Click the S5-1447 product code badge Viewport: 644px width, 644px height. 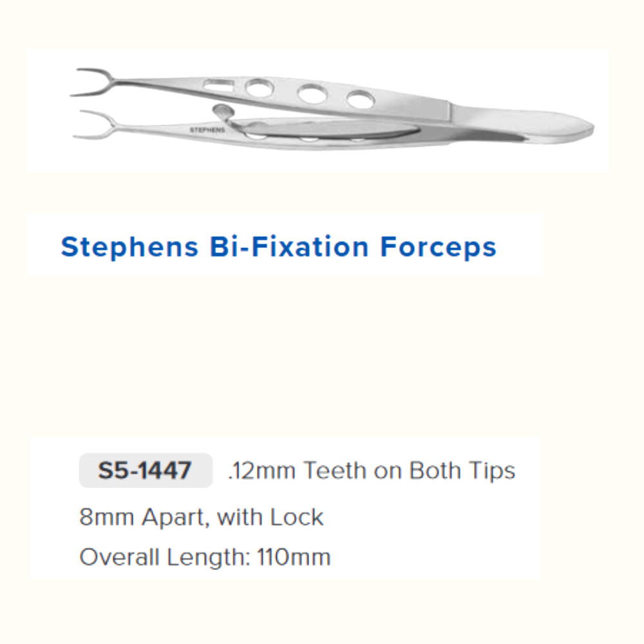pyautogui.click(x=146, y=471)
